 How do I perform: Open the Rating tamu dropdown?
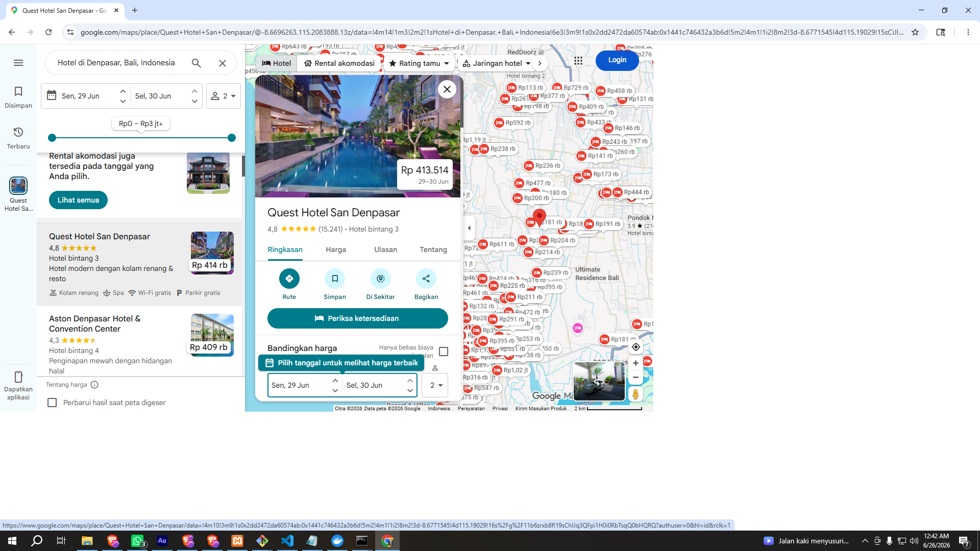[419, 63]
